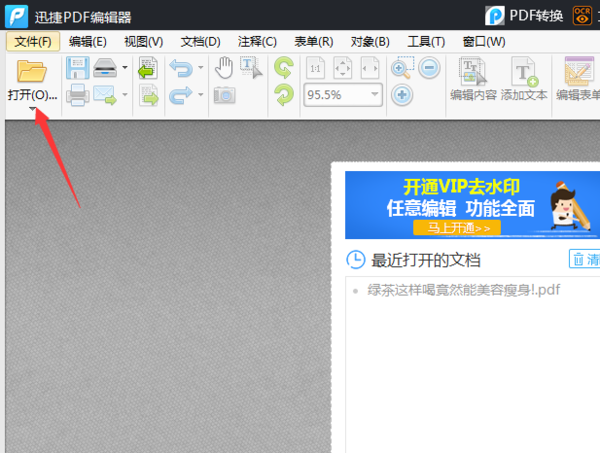Open the 窗口(W) menu

[x=484, y=41]
